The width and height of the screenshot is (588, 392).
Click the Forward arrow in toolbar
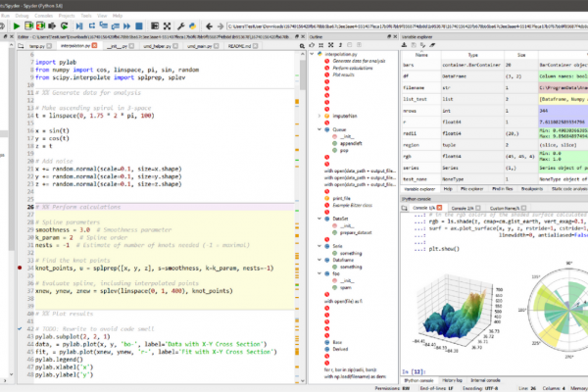[220, 25]
